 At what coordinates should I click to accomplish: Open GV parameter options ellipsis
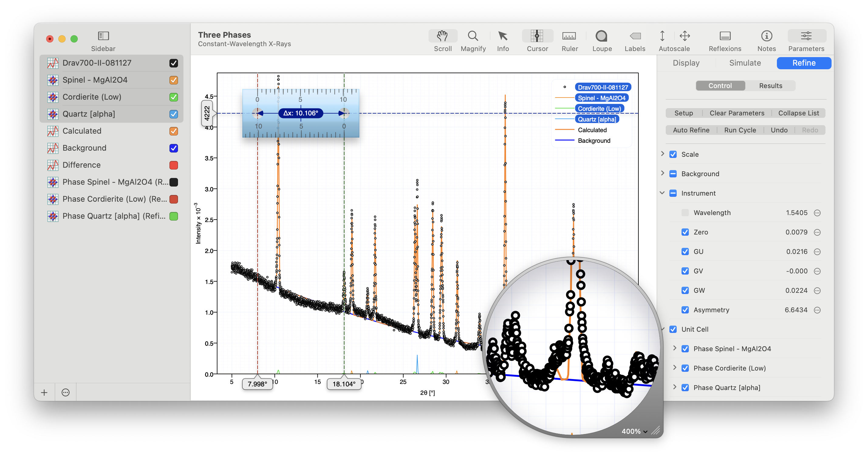817,271
